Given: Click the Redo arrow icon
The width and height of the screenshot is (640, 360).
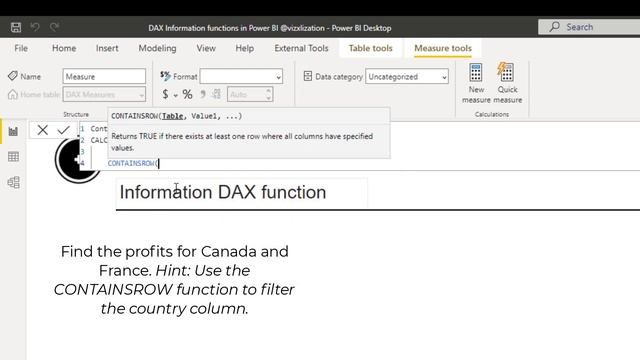Looking at the screenshot, I should click(54, 27).
